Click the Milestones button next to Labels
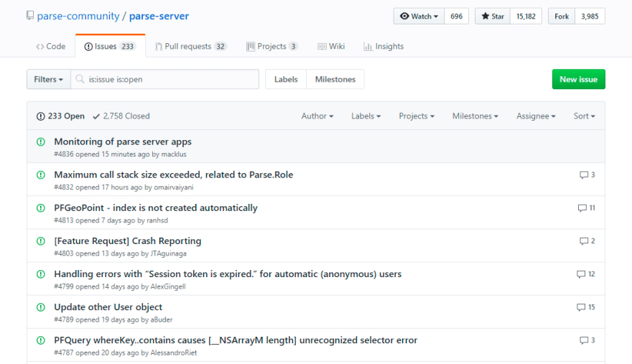 click(x=335, y=79)
